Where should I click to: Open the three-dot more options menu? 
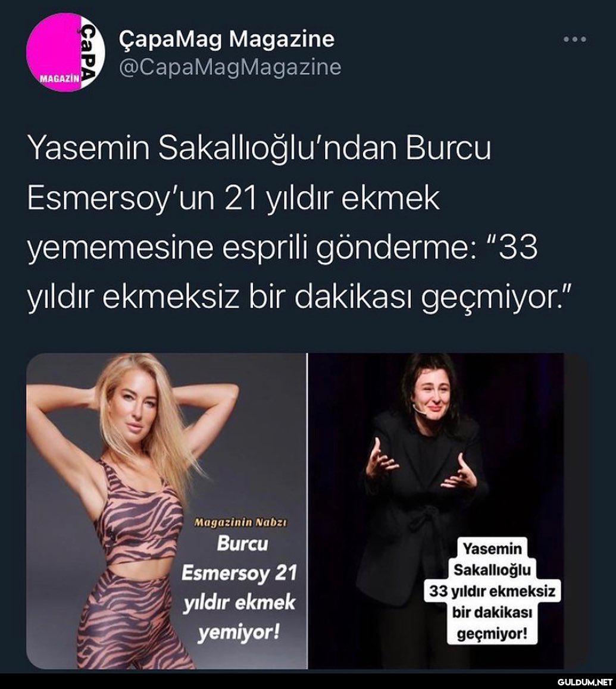575,39
